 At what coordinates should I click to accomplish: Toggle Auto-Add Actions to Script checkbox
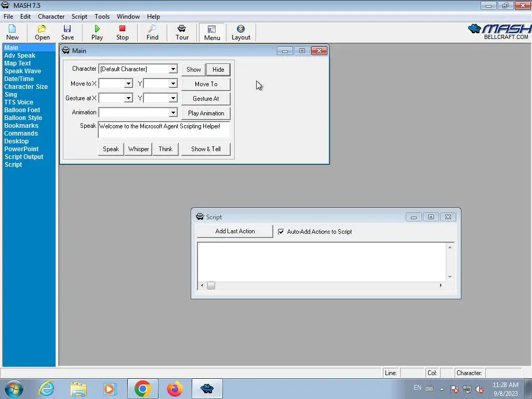point(281,232)
